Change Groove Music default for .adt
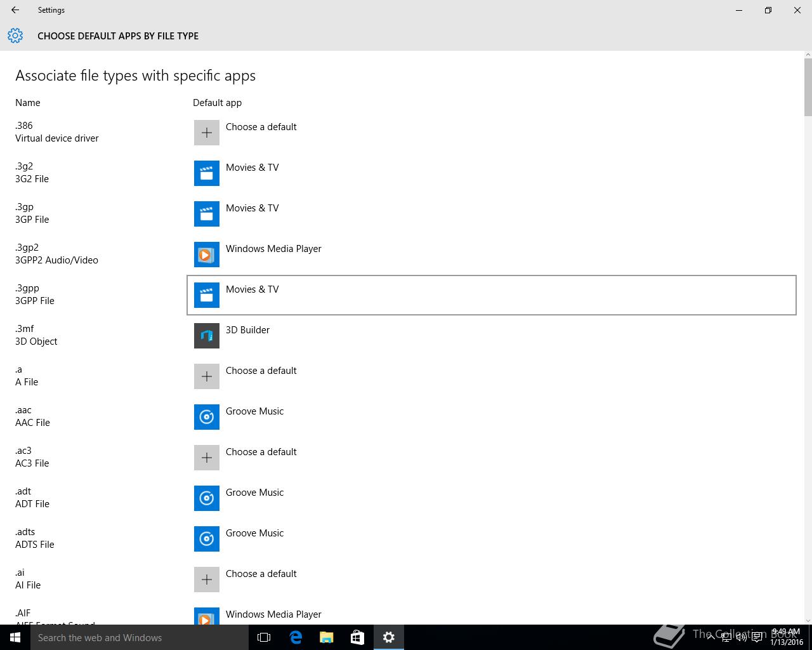The width and height of the screenshot is (812, 650). point(254,493)
